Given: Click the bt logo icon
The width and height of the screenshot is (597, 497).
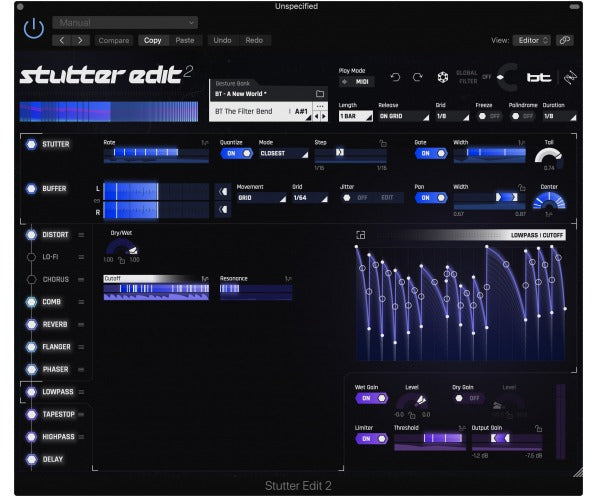Looking at the screenshot, I should (539, 78).
